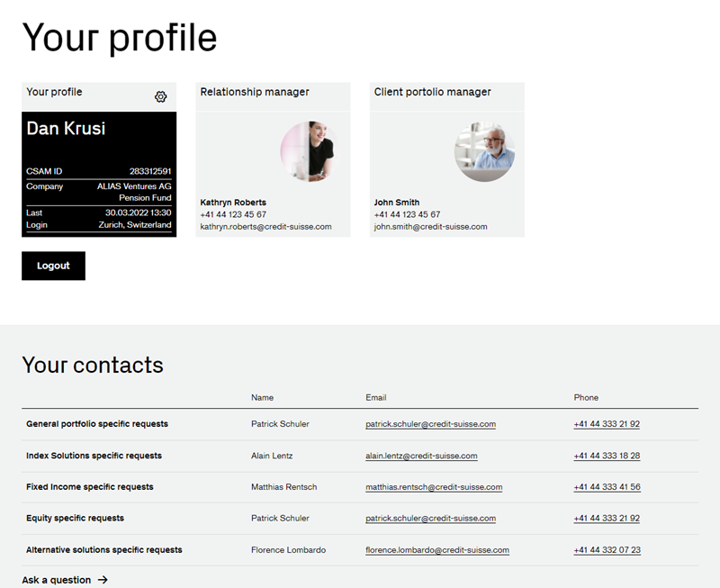Click alain.lentz@credit-suisse.com email link
720x588 pixels.
pyautogui.click(x=421, y=456)
